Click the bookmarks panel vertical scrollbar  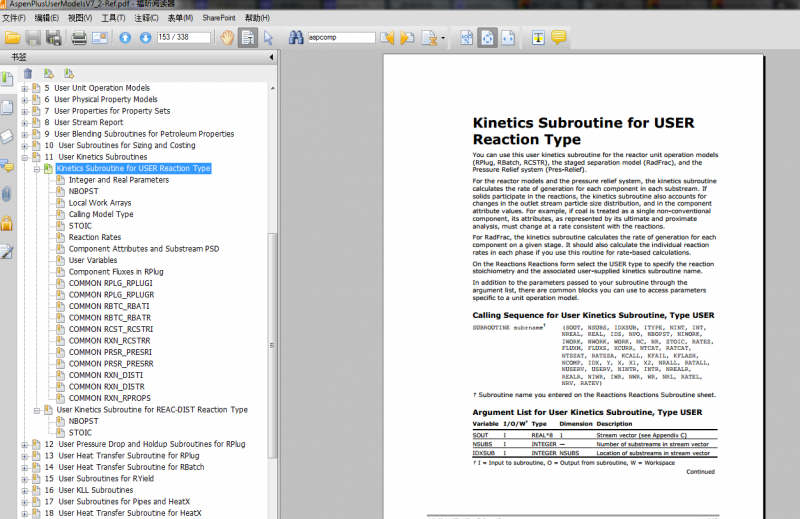(272, 345)
